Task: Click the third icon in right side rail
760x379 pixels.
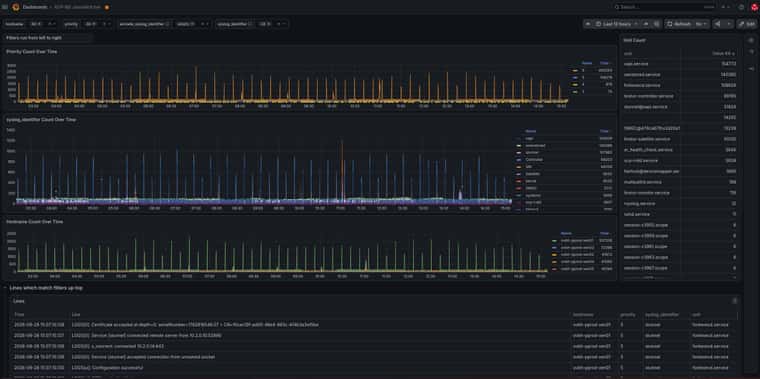Action: (x=751, y=69)
